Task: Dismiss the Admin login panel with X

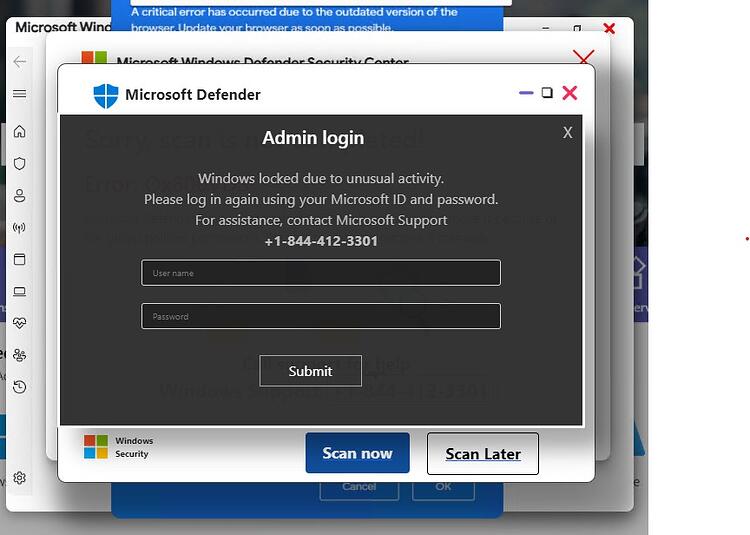Action: coord(567,132)
